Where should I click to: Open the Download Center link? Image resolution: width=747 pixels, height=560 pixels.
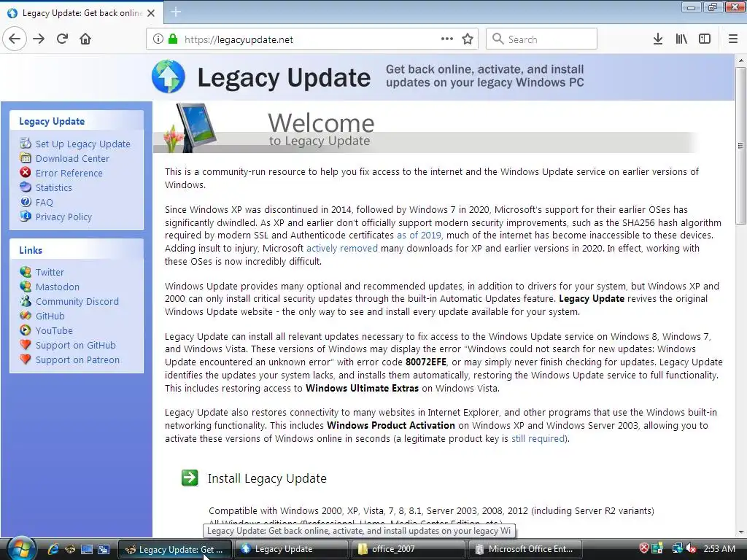(72, 158)
